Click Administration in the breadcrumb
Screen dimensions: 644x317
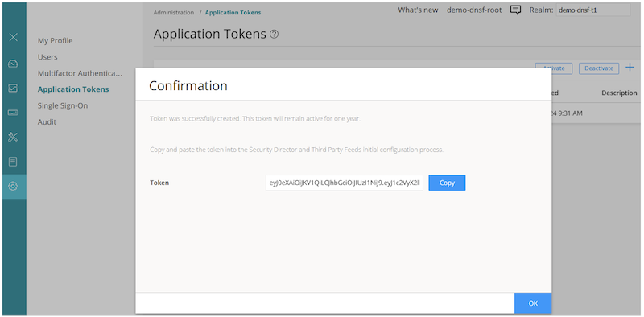(174, 13)
